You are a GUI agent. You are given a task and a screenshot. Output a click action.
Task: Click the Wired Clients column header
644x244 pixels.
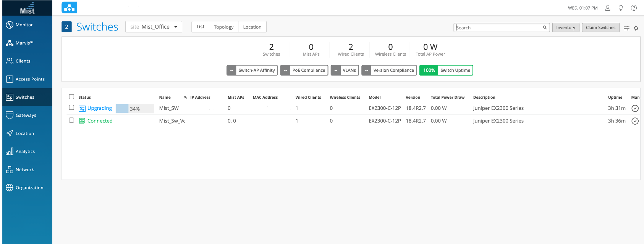tap(308, 98)
